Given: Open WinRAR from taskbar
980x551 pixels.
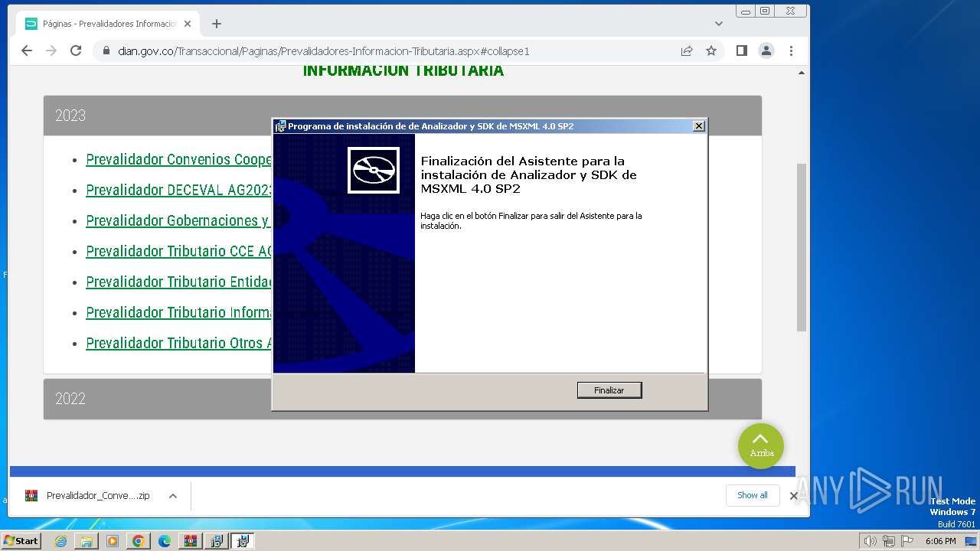Looking at the screenshot, I should [191, 541].
